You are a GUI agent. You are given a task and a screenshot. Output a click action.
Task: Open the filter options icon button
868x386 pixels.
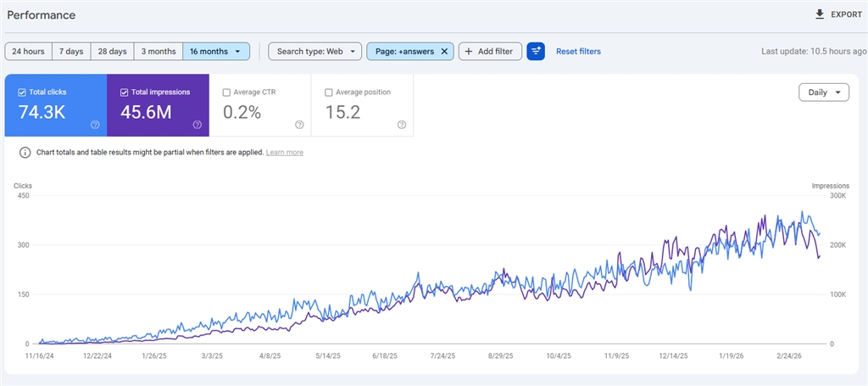[536, 52]
